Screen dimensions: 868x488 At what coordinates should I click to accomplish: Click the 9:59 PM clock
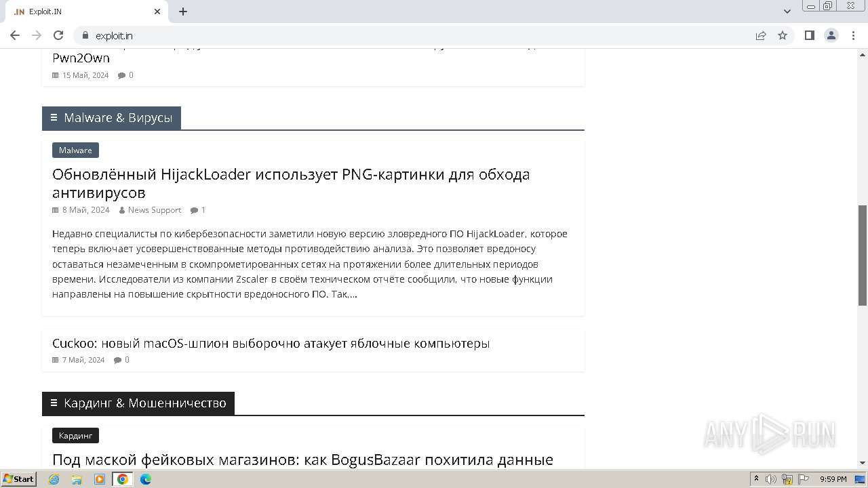click(833, 479)
